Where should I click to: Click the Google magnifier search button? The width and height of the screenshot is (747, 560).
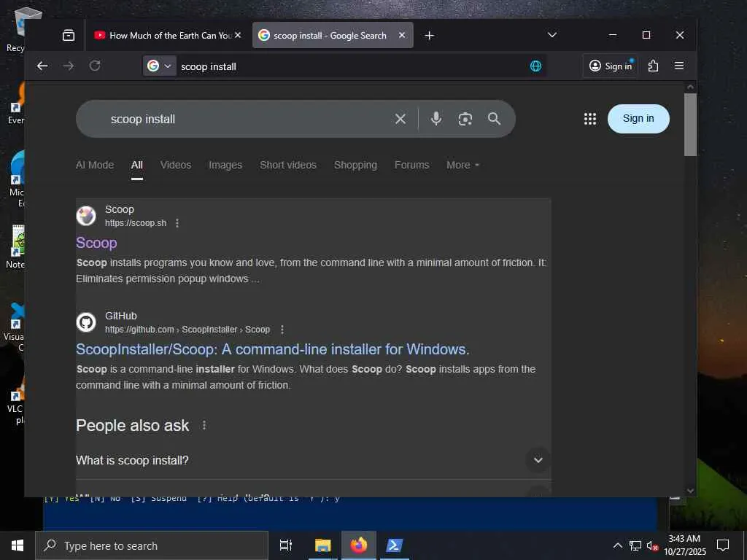pos(494,119)
